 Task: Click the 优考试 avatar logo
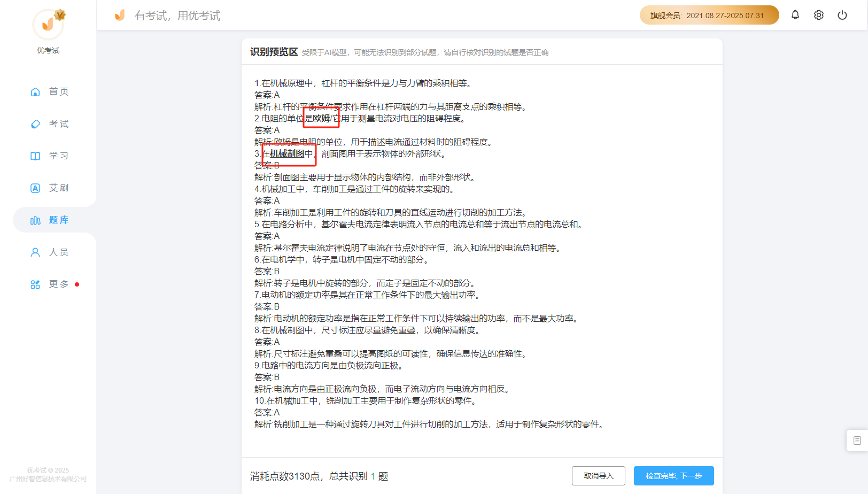[49, 24]
